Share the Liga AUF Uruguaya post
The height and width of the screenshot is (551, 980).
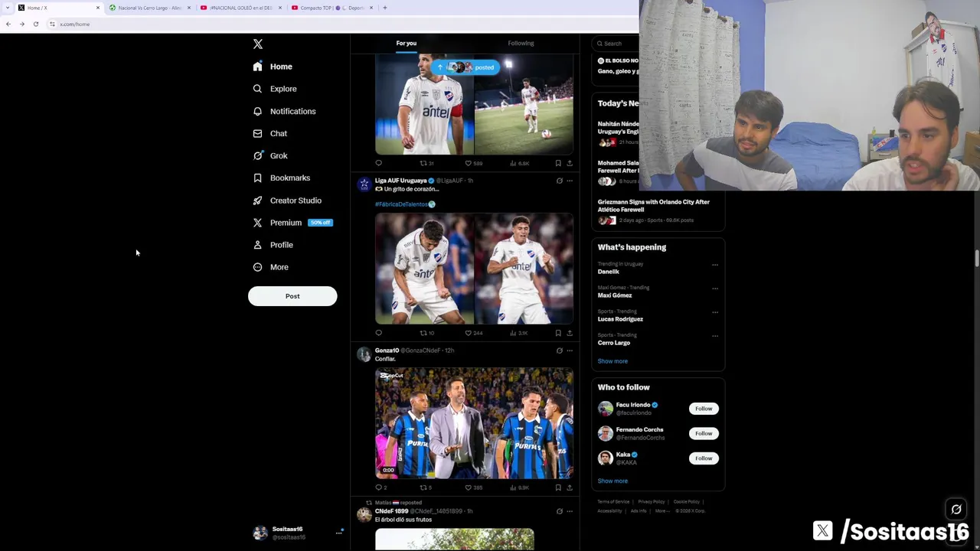[569, 333]
